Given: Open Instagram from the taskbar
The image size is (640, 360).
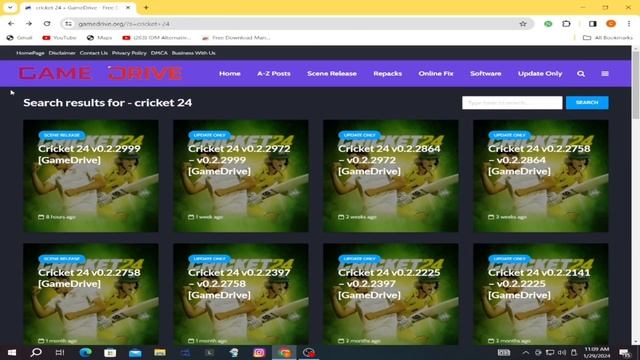Looking at the screenshot, I should pos(259,353).
